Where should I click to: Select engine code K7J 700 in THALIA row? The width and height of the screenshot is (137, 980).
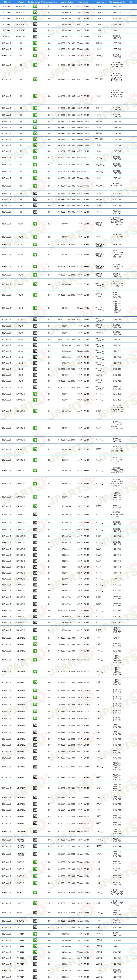coord(117,940)
